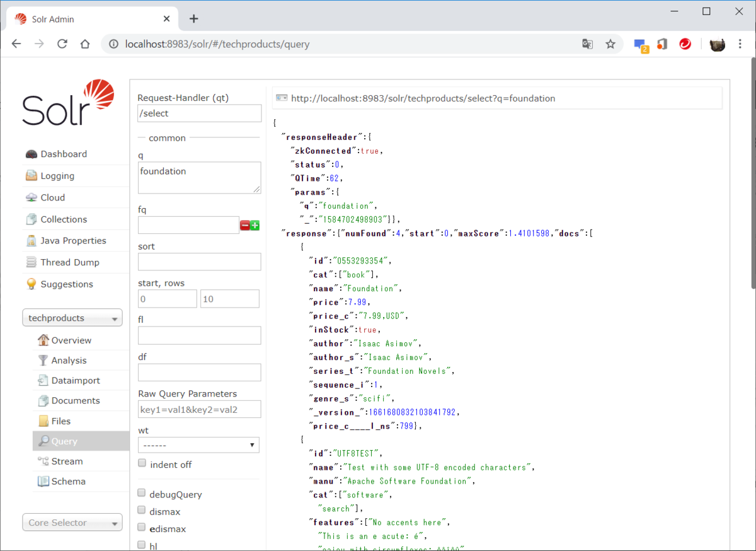The image size is (756, 551).
Task: Click the address bar URL
Action: point(217,44)
